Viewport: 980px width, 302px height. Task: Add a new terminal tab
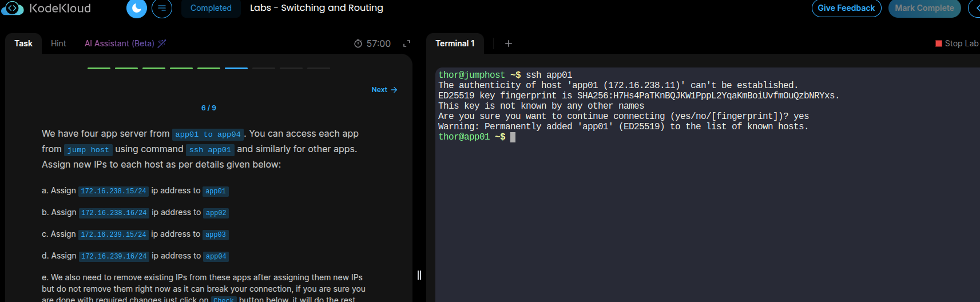click(x=509, y=43)
